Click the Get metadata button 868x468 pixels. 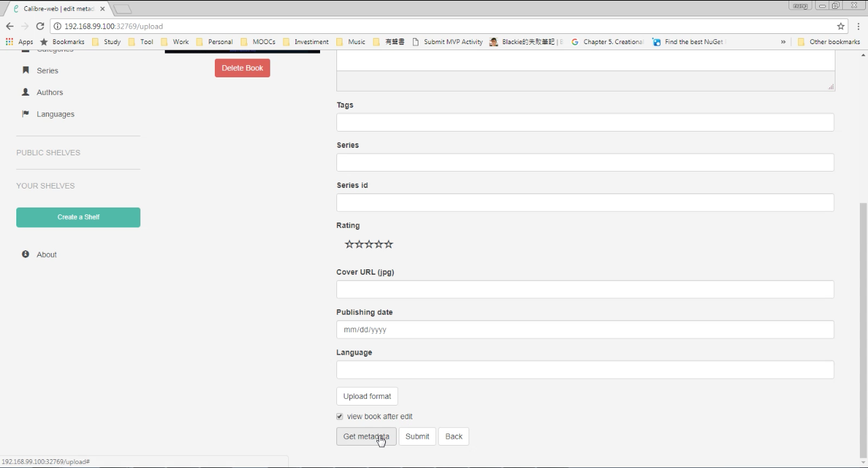click(x=366, y=436)
